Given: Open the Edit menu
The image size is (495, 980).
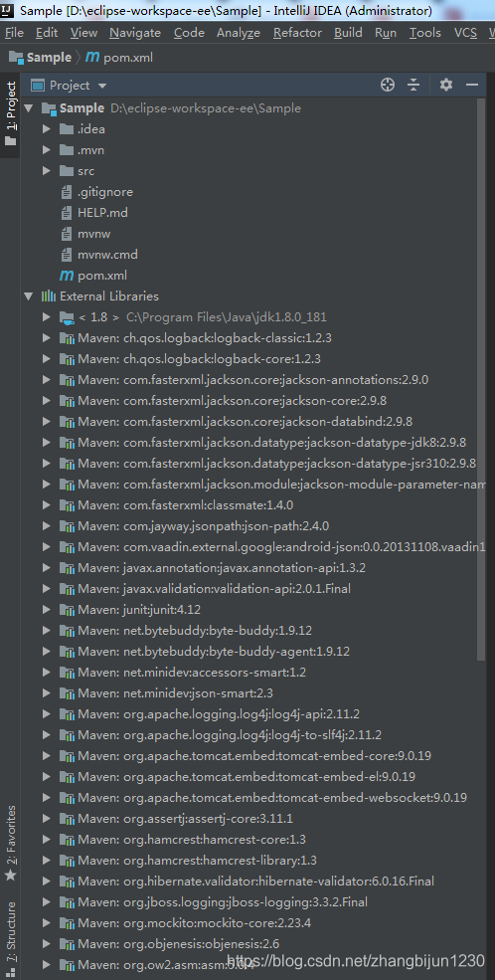Looking at the screenshot, I should pyautogui.click(x=46, y=33).
